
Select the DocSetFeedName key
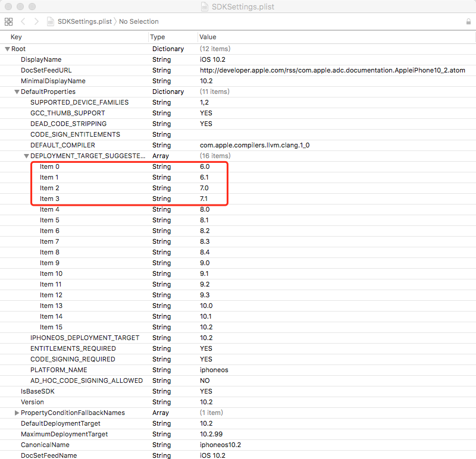click(x=49, y=455)
